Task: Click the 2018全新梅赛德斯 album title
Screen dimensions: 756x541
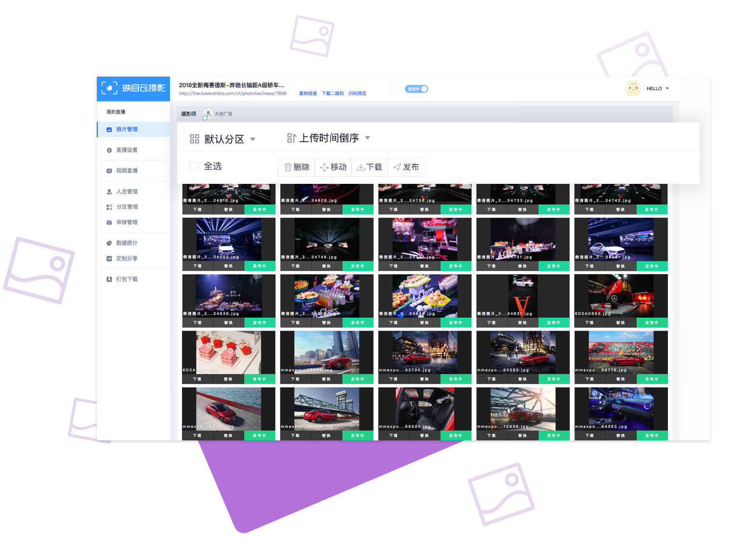Action: click(232, 85)
